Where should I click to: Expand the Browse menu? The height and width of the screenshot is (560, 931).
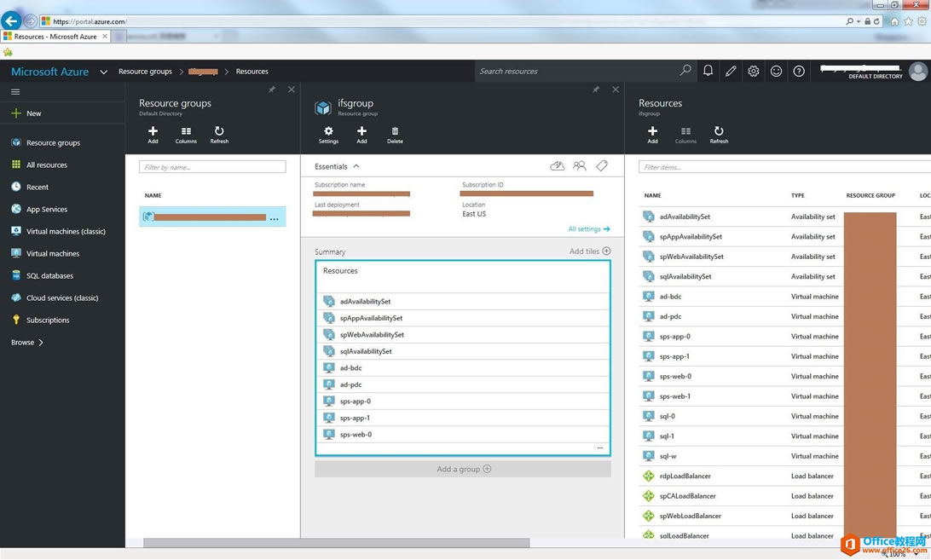click(27, 343)
